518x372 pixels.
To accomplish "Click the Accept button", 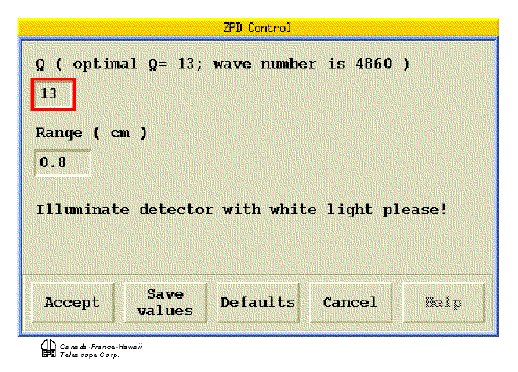I will coord(73,303).
